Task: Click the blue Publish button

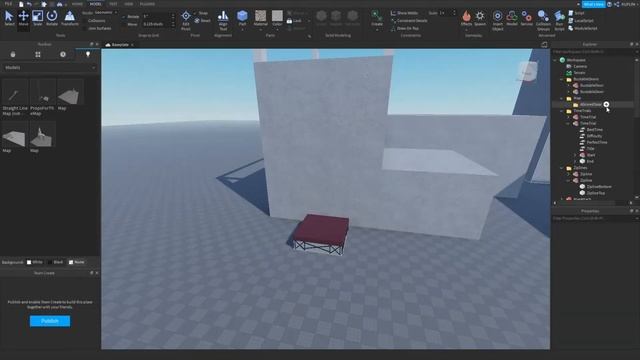Action: point(50,321)
